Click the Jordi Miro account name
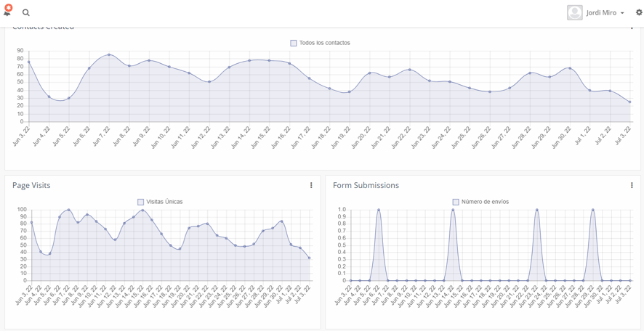This screenshot has height=331, width=644. point(602,13)
